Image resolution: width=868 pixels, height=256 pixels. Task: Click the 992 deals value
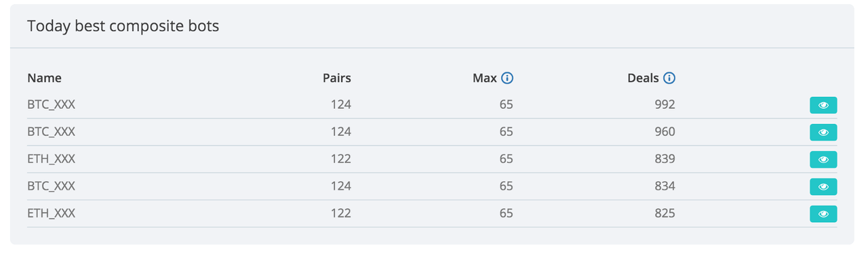pos(665,105)
